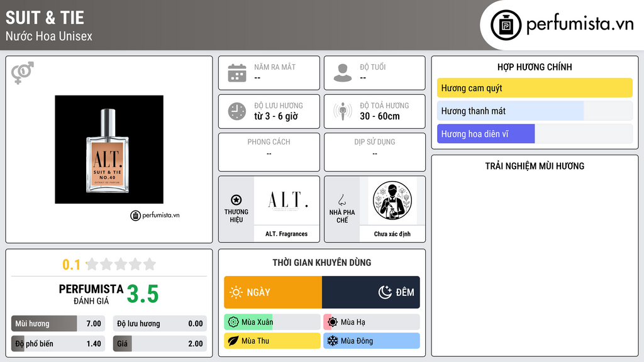This screenshot has height=362, width=644.
Task: Click the Phong cách card
Action: click(x=269, y=152)
